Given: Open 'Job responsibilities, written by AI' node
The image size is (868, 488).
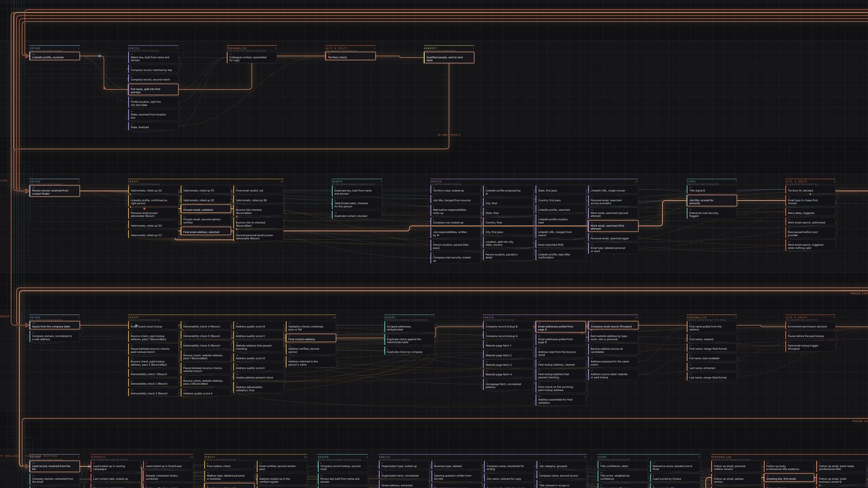Looking at the screenshot, I should click(456, 233).
